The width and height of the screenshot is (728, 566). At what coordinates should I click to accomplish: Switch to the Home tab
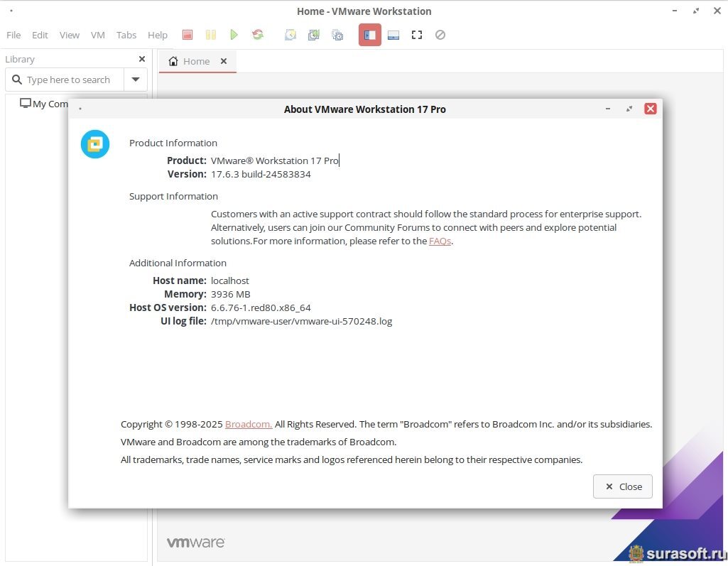[197, 61]
